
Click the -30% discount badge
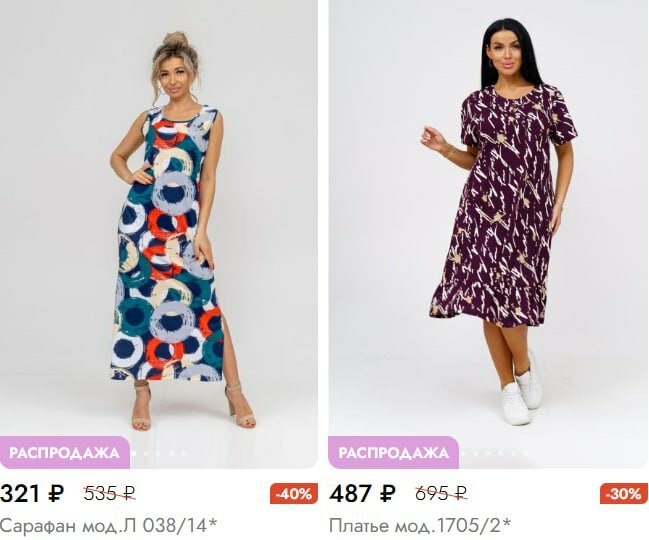[x=623, y=494]
